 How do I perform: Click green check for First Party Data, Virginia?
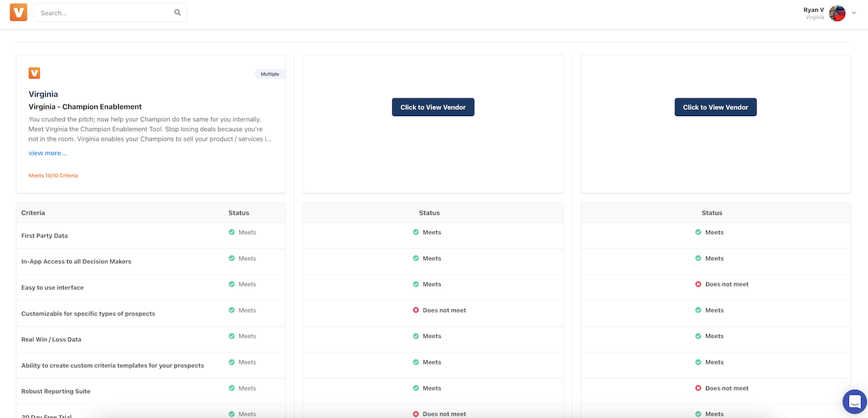[x=232, y=232]
